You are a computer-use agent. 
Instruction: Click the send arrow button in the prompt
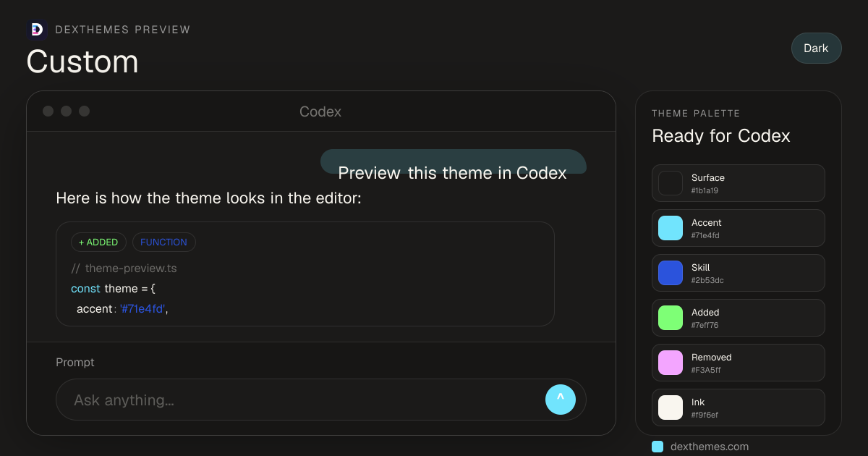point(560,400)
